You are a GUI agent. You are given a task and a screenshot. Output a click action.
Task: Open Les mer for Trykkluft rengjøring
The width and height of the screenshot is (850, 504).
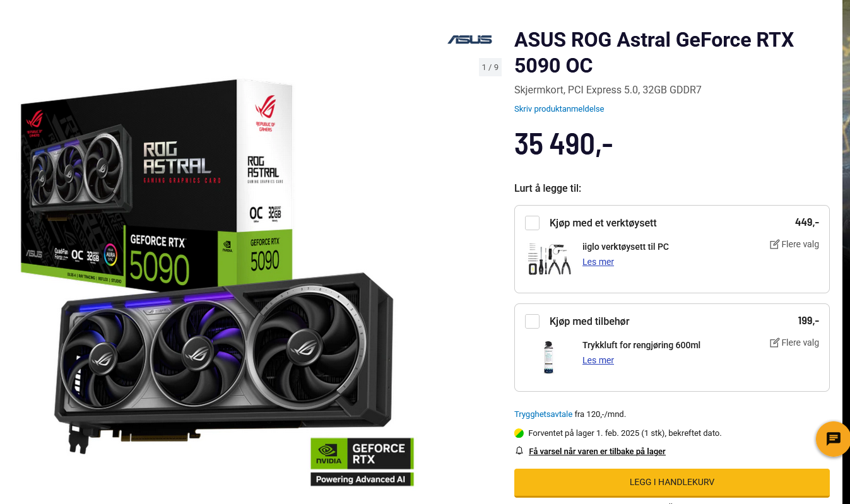tap(598, 360)
